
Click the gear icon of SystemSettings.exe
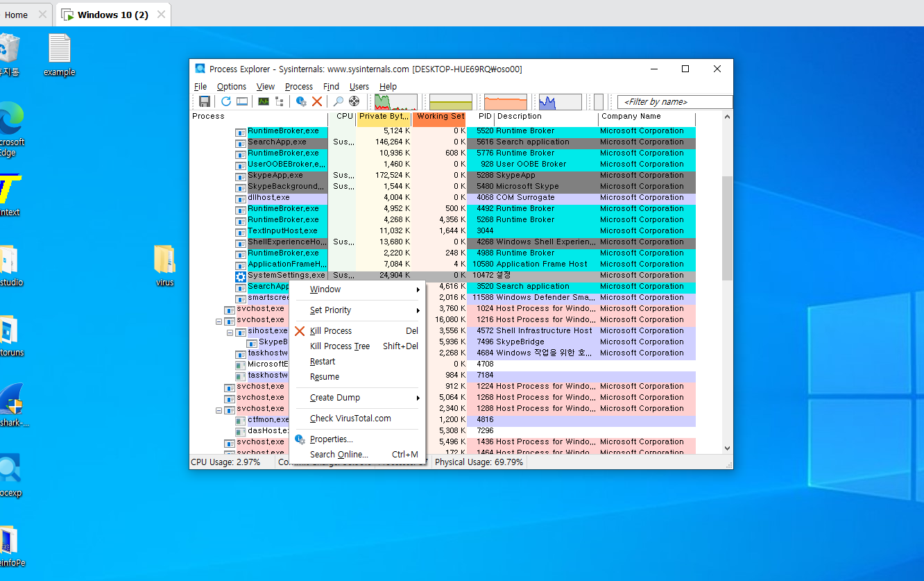(x=241, y=276)
